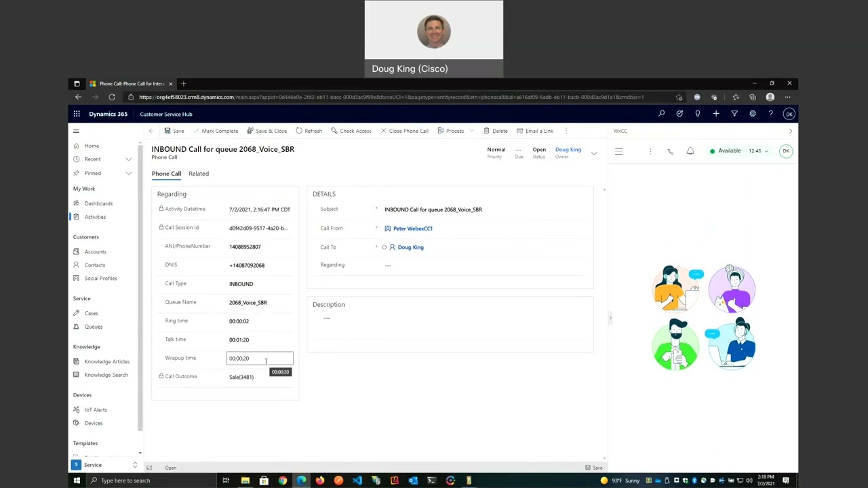Open the WxCC panel vertical ellipsis
868x488 pixels.
point(650,151)
